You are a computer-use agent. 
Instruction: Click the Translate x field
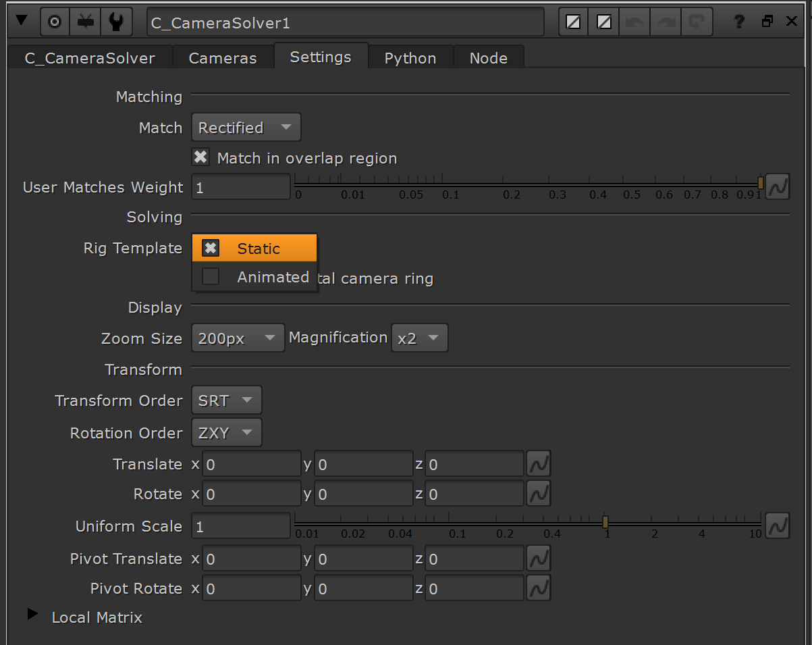[252, 464]
